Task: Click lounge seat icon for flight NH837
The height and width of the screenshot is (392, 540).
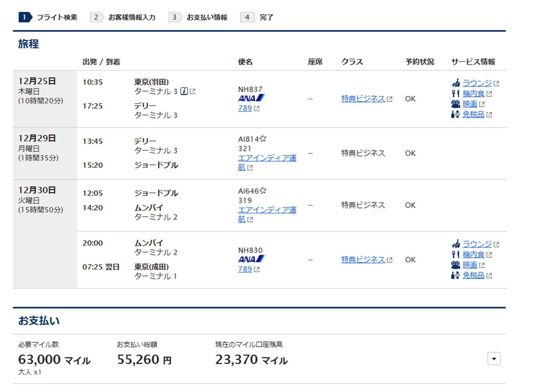Action: pos(456,83)
